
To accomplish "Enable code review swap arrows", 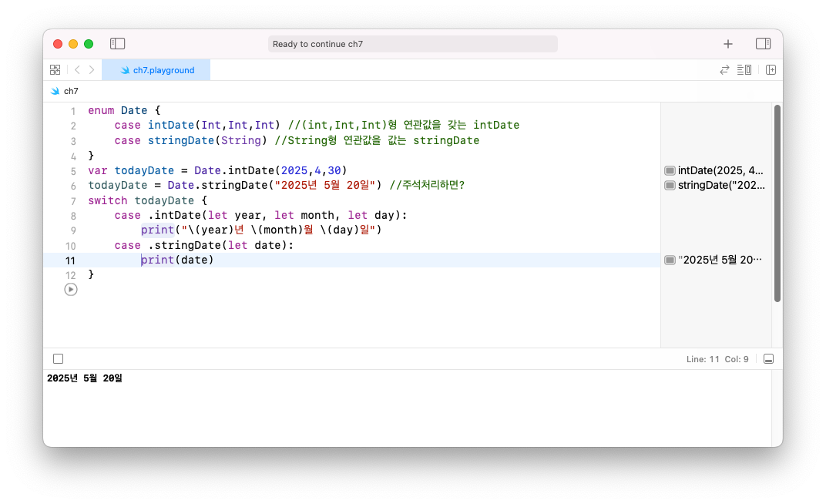I will pyautogui.click(x=725, y=69).
